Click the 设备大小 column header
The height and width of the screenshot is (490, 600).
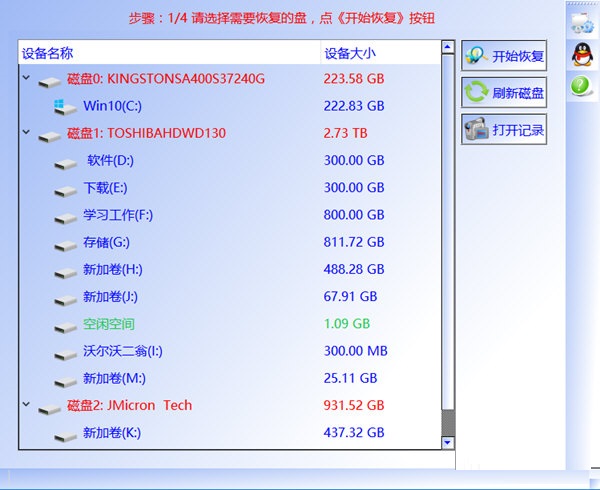tap(380, 53)
